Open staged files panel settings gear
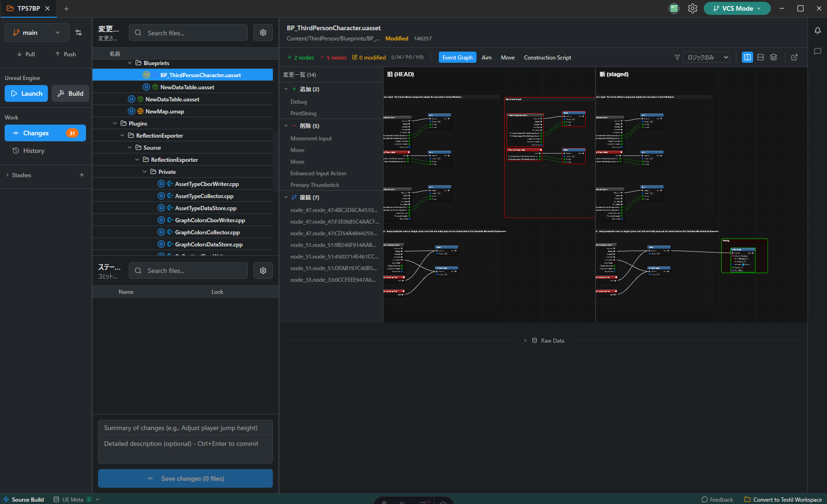 [263, 271]
